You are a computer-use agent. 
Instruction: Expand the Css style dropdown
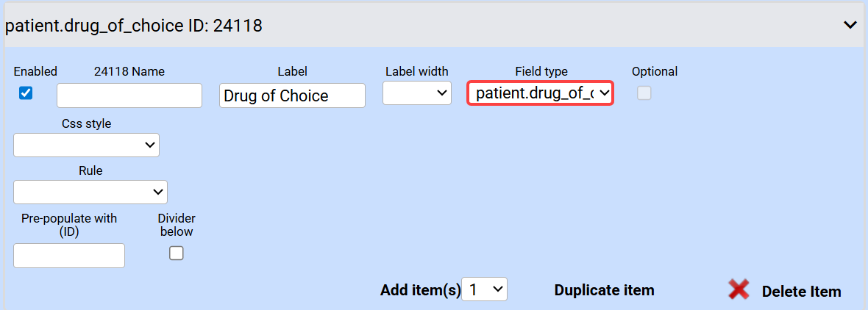(86, 145)
